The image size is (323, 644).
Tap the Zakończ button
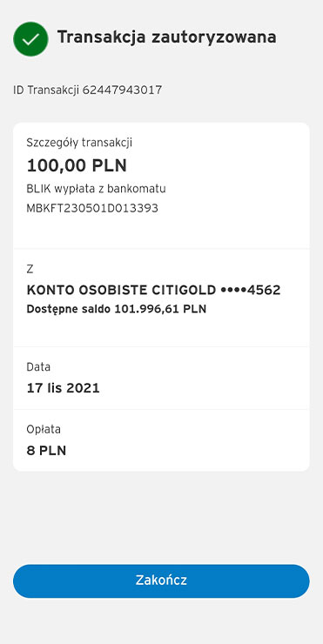click(161, 580)
